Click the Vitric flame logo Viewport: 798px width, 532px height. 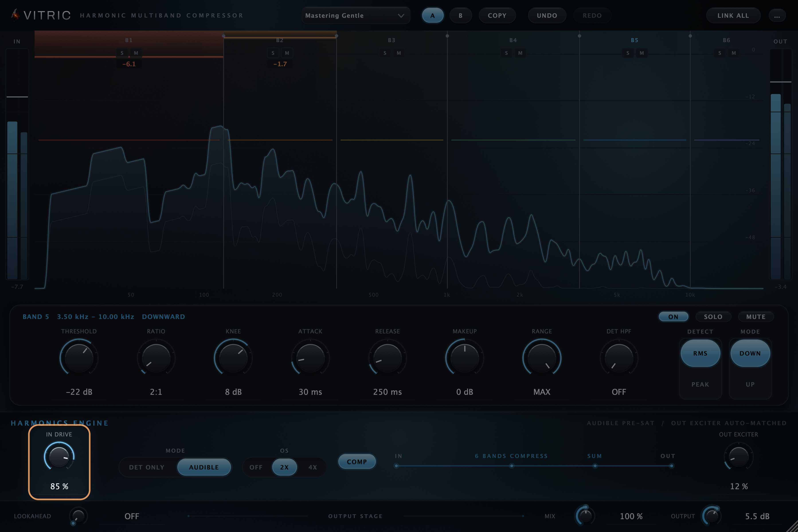coord(15,15)
